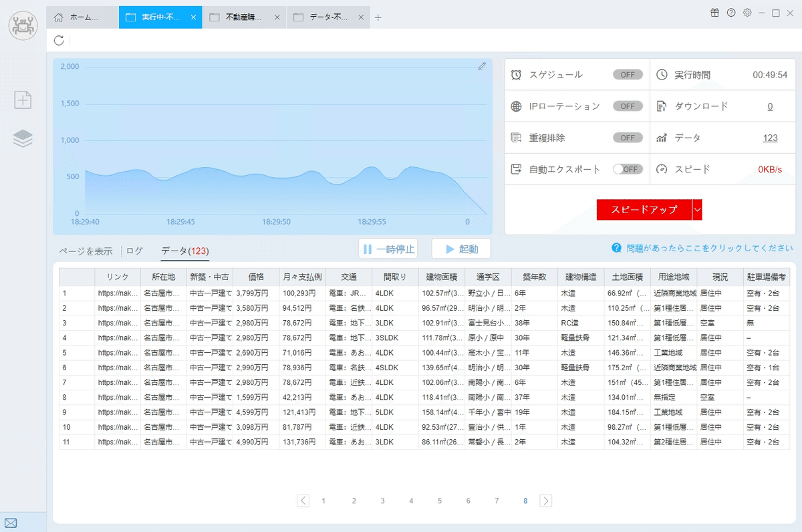
Task: Click the データ count 123 link
Action: tap(770, 138)
